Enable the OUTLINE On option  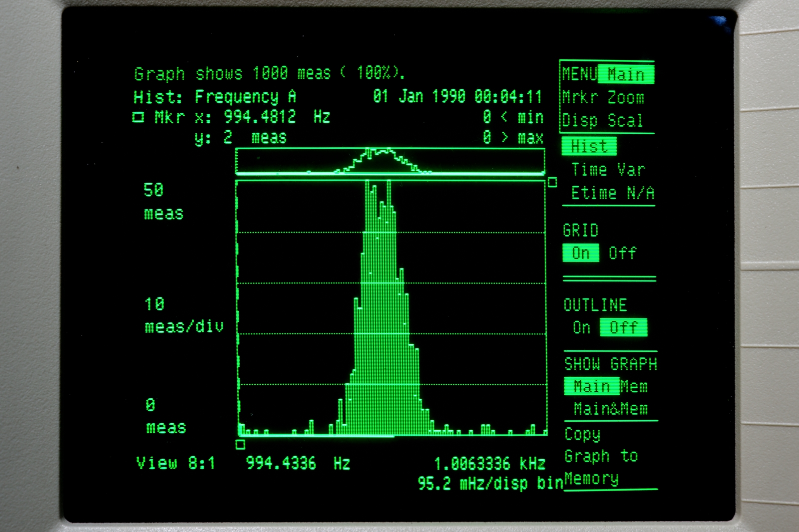581,327
